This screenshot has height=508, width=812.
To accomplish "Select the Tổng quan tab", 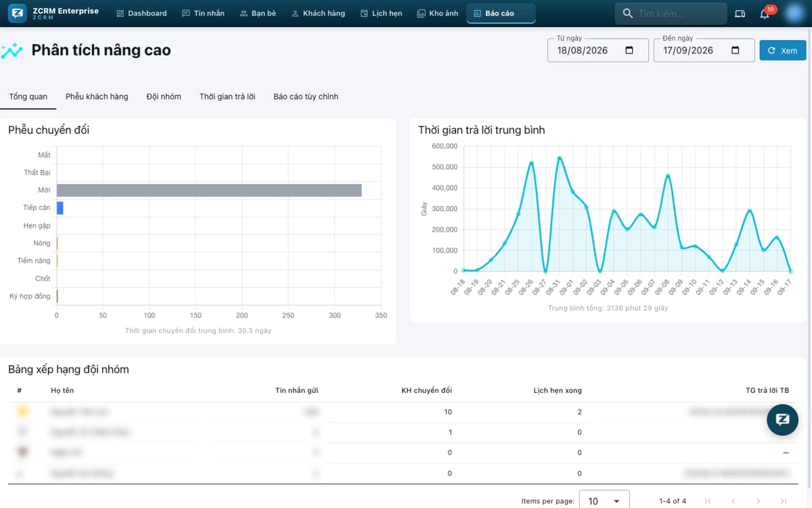I will tap(28, 97).
